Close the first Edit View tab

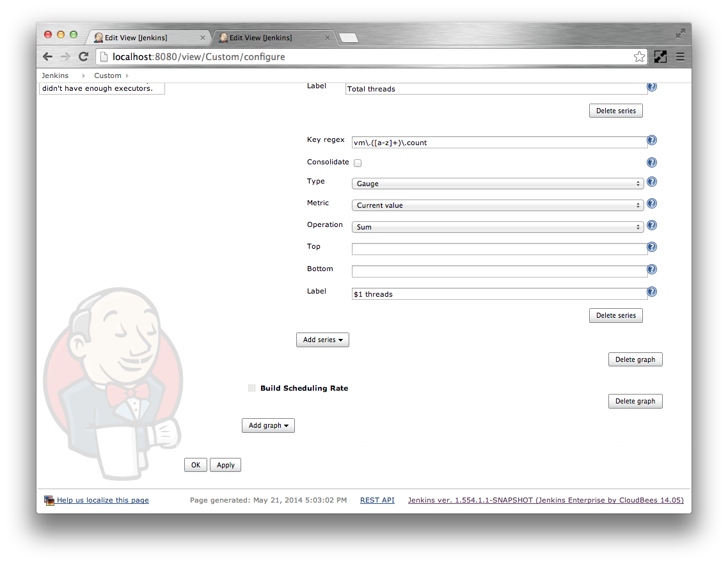(202, 38)
